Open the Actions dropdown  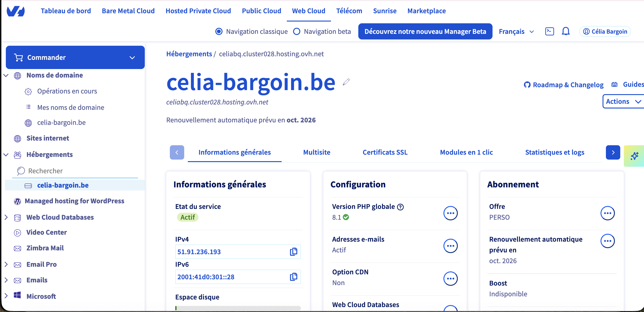coord(623,101)
